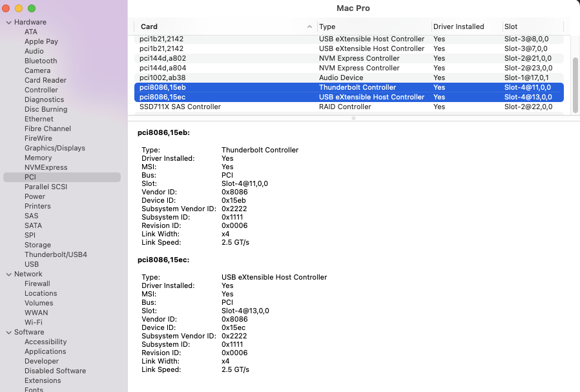Select pci1b21,2142 row at Slot-3@7,0,0

tap(349, 48)
